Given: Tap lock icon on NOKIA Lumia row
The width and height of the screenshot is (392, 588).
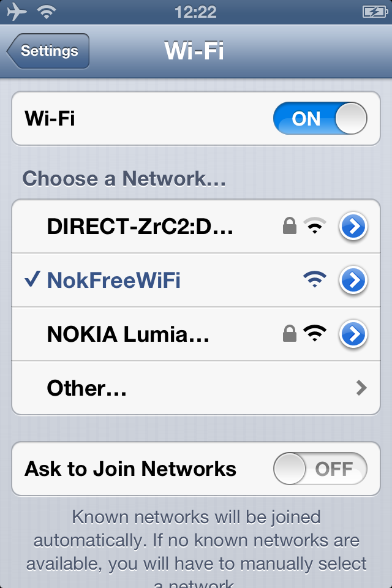Looking at the screenshot, I should [289, 333].
